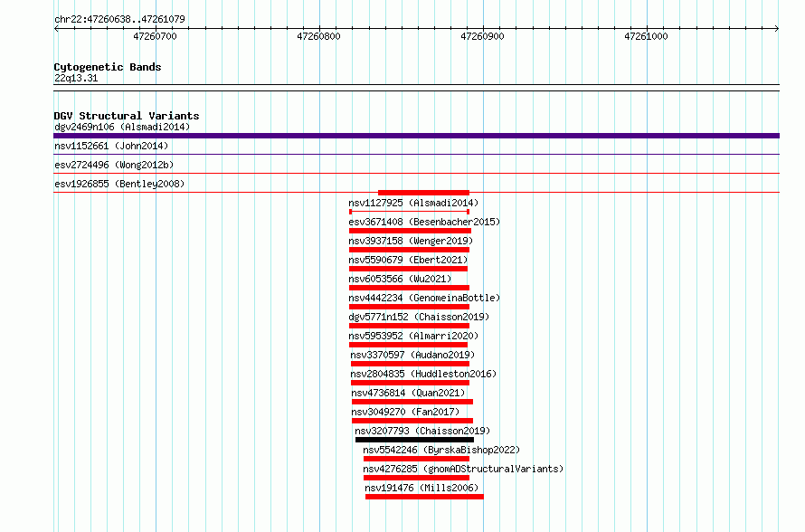Screen dimensions: 805x532
Task: Click the thin red bar under nsv1127925
Action: pyautogui.click(x=409, y=212)
